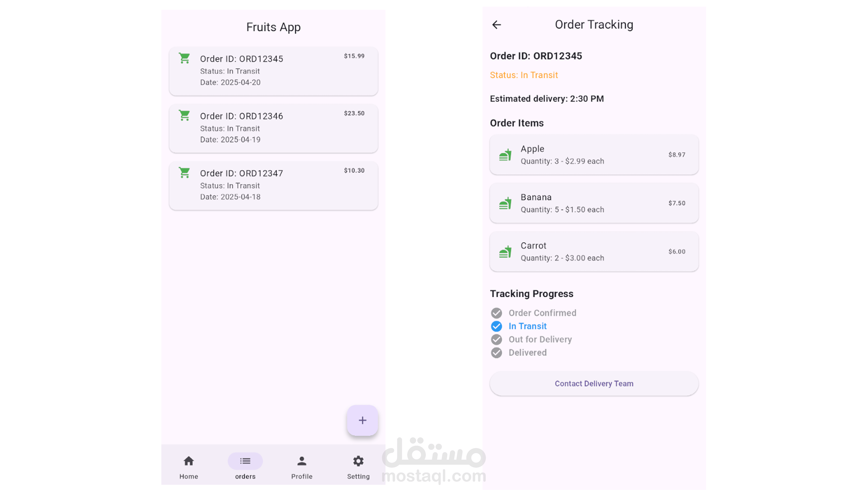Click the food icon beside Banana

(505, 203)
